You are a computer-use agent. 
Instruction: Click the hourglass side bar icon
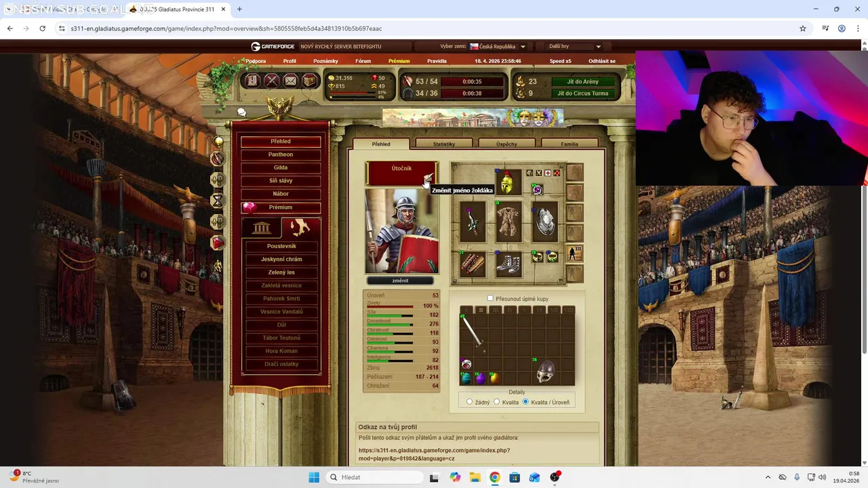pos(217,201)
